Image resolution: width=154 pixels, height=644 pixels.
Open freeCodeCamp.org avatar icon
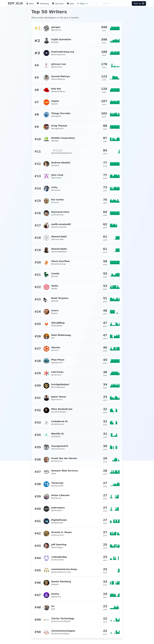46,53
